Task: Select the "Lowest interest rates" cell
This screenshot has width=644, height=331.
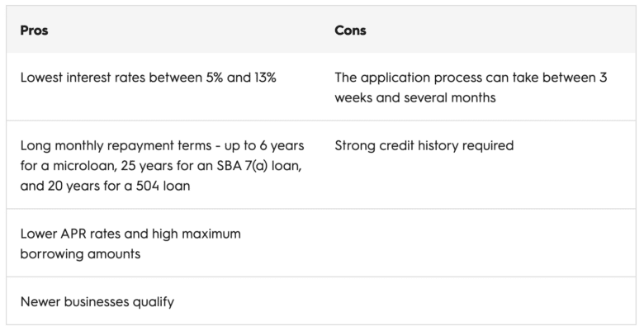Action: pos(149,77)
